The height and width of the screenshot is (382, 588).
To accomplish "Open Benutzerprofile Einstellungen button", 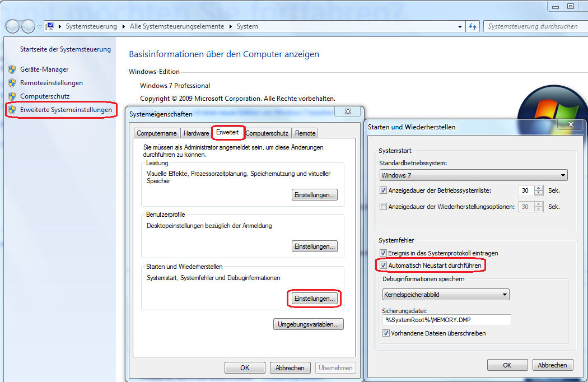I will click(315, 246).
